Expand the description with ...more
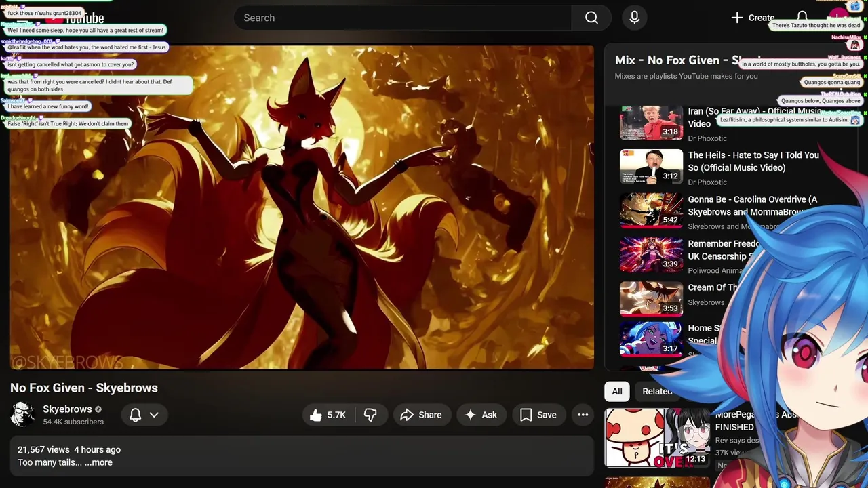 [x=98, y=462]
